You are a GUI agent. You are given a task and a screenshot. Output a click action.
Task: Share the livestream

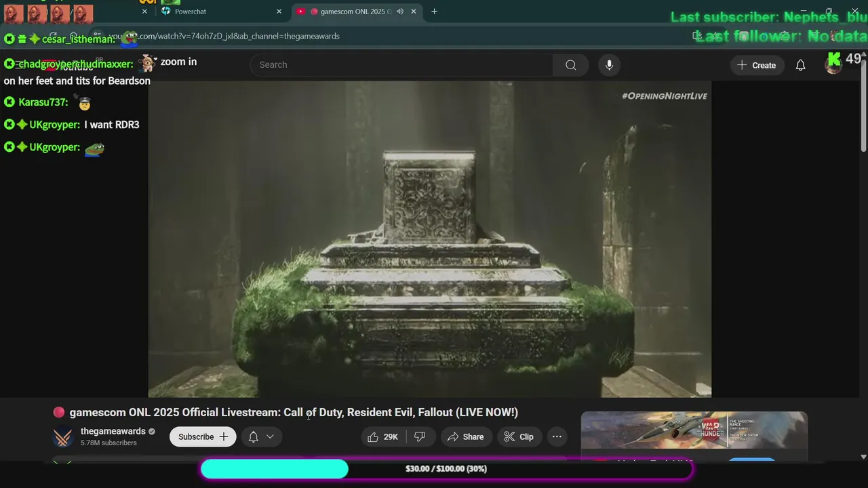coord(466,436)
